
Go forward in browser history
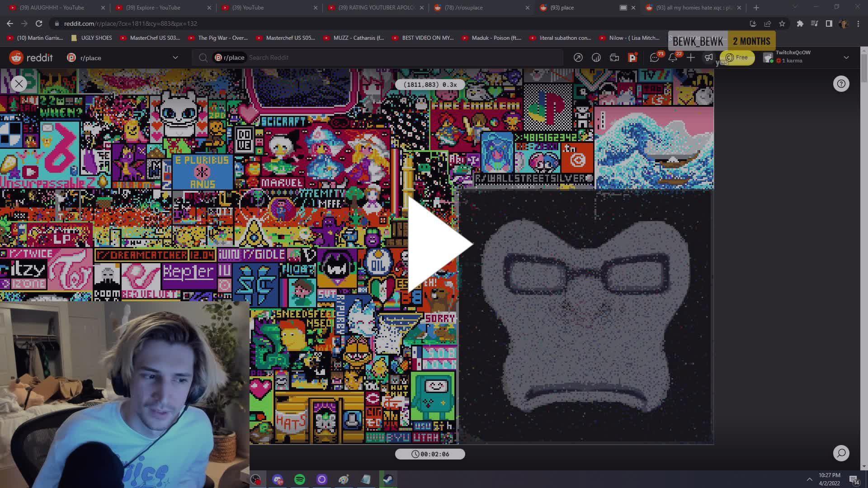pos(24,24)
